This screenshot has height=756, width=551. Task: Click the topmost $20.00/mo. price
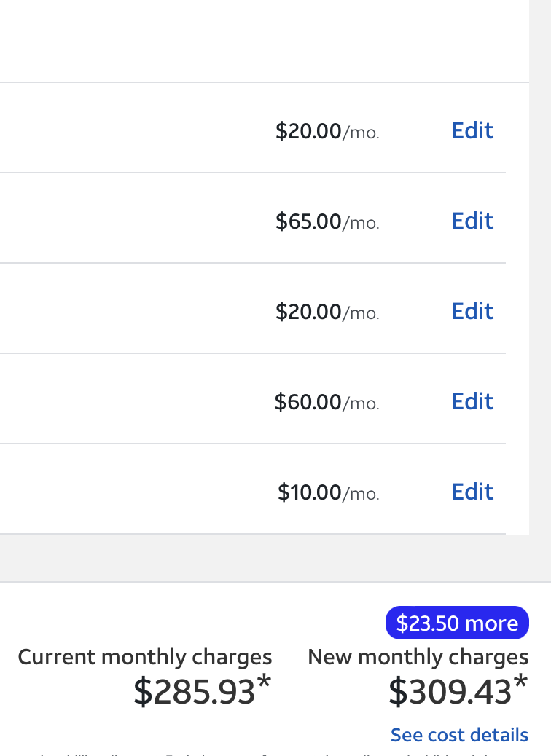pyautogui.click(x=327, y=131)
